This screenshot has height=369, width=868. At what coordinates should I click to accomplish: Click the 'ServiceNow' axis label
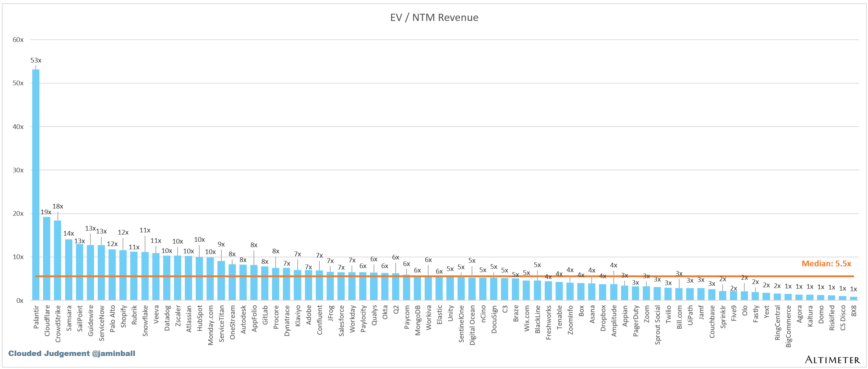(x=101, y=323)
